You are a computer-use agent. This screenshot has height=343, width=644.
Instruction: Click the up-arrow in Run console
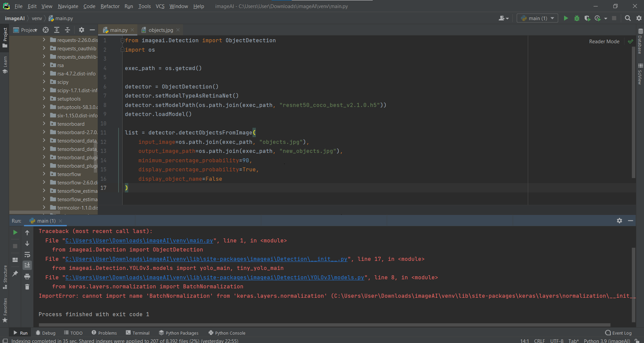point(27,232)
